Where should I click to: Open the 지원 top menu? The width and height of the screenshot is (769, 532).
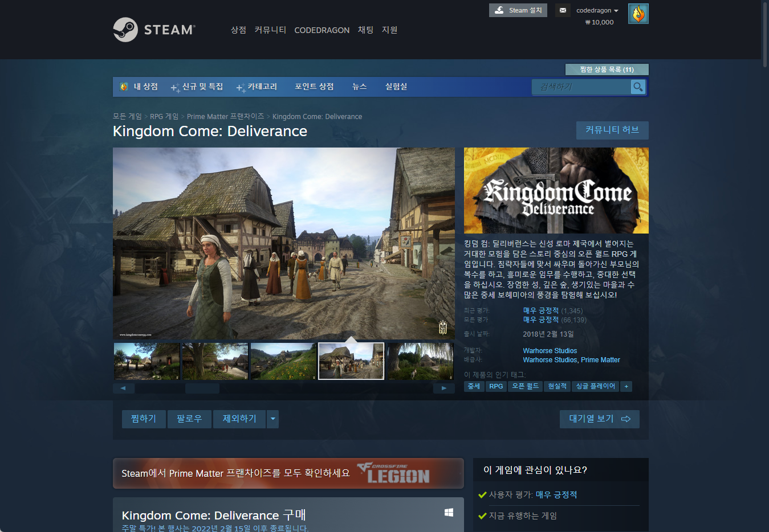click(389, 30)
